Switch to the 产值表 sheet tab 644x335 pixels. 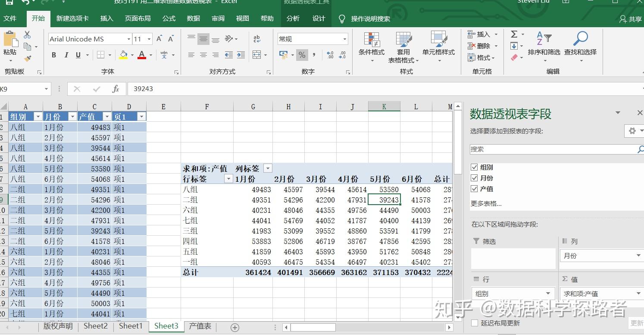(200, 326)
